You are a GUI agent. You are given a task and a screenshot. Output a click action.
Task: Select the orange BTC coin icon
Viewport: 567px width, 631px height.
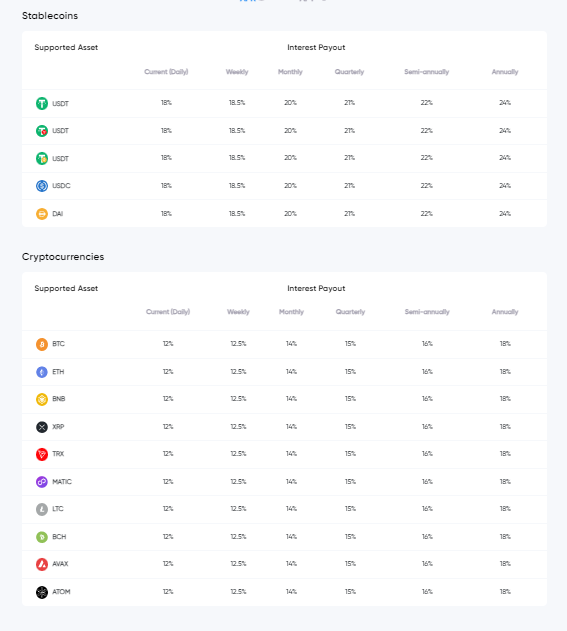click(x=42, y=344)
